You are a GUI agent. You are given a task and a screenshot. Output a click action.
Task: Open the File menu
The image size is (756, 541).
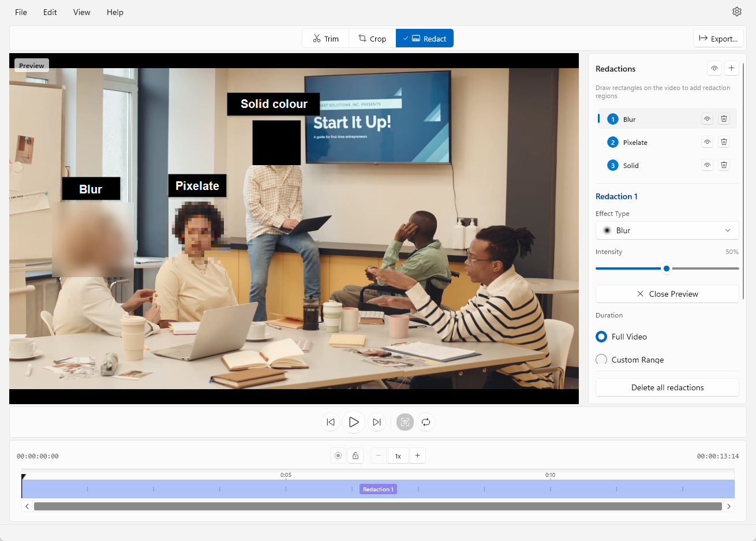[21, 12]
